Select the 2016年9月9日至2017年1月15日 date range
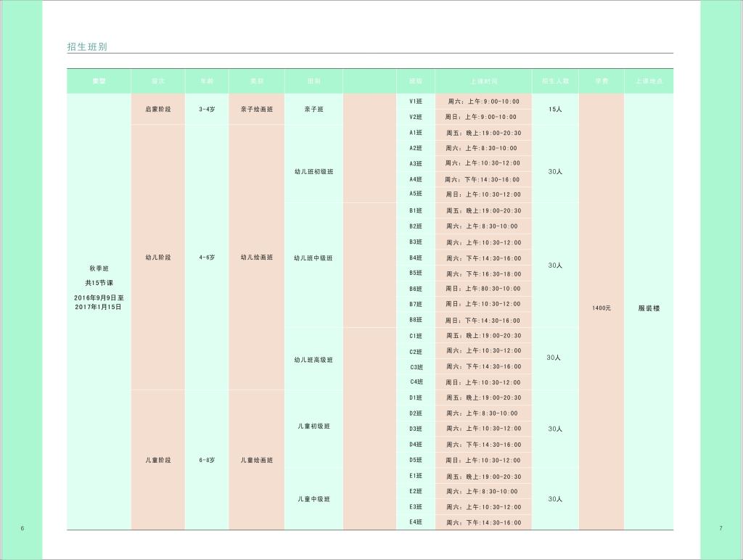Viewport: 743px width, 560px height. (x=99, y=302)
